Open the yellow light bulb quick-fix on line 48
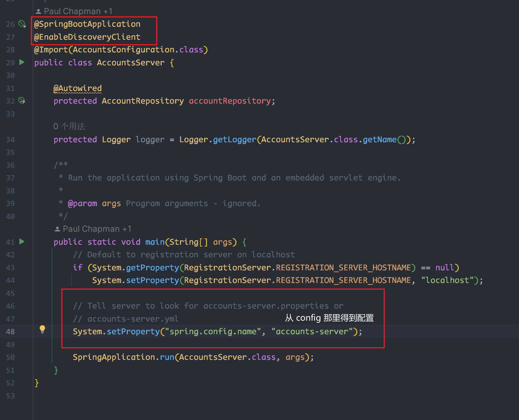This screenshot has width=519, height=420. [42, 329]
